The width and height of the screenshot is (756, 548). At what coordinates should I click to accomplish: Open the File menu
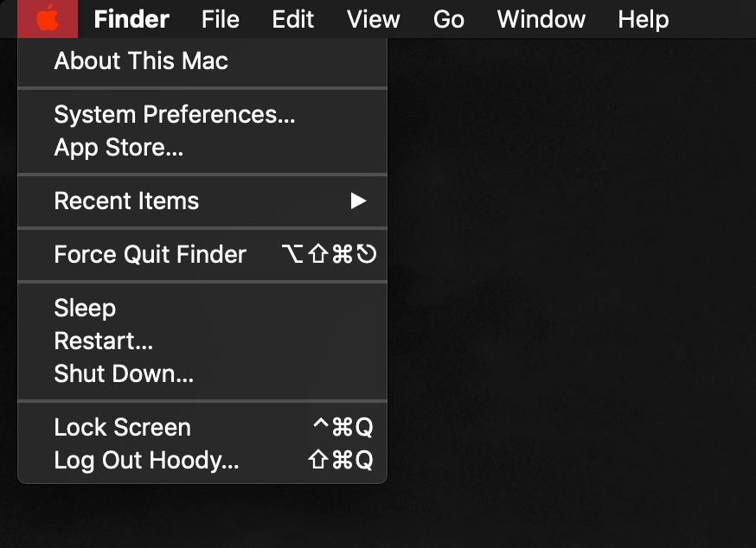(x=221, y=19)
